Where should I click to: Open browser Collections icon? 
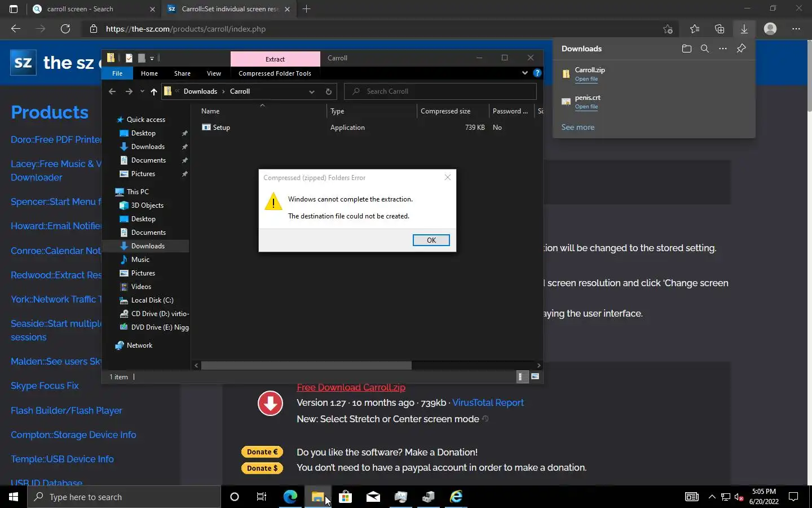point(719,29)
